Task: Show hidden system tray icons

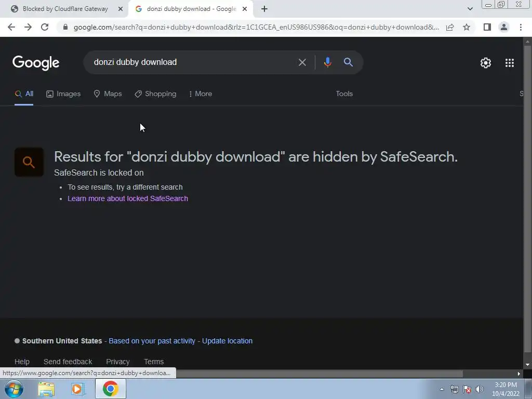Action: click(x=442, y=389)
